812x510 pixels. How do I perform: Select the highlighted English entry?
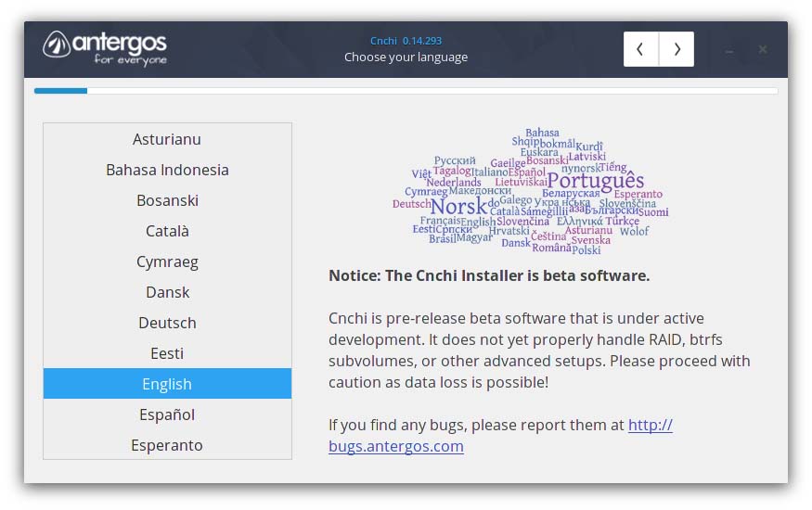coord(167,383)
